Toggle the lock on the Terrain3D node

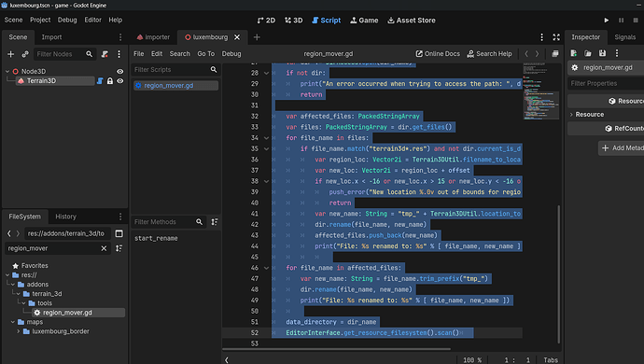pyautogui.click(x=109, y=81)
